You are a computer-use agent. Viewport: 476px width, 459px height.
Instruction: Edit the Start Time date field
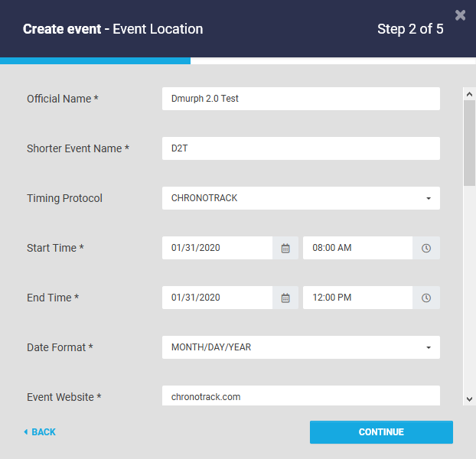click(x=217, y=248)
